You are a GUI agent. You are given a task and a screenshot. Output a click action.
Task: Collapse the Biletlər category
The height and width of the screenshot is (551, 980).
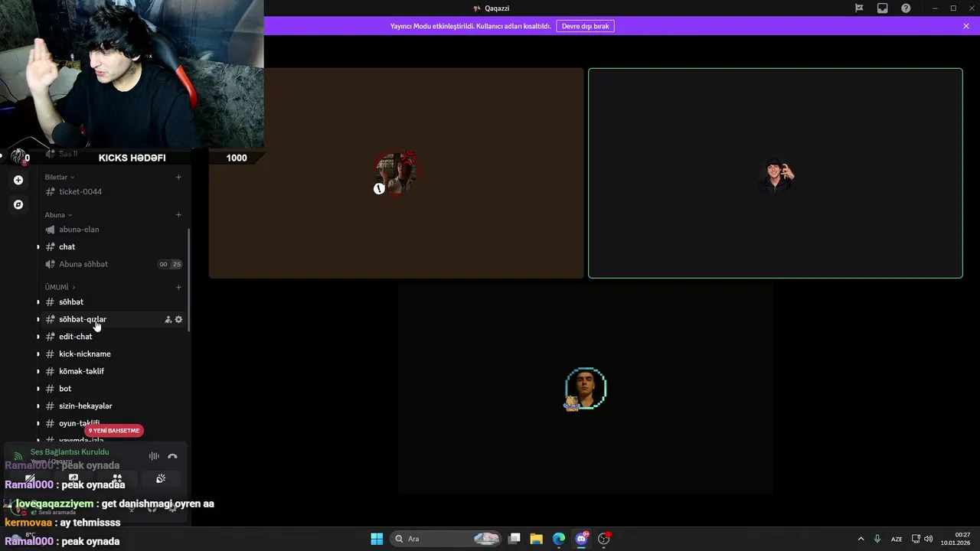pos(60,177)
